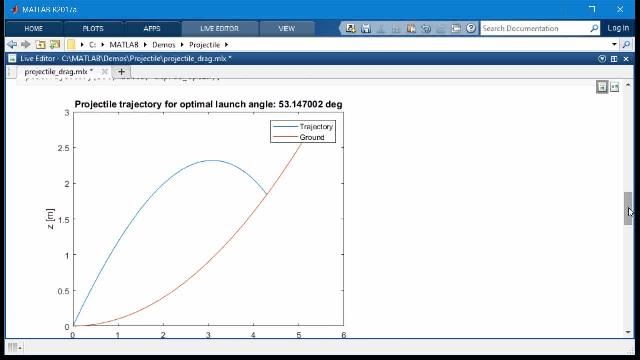This screenshot has width=640, height=360.
Task: Add a new document tab with plus
Action: click(121, 72)
